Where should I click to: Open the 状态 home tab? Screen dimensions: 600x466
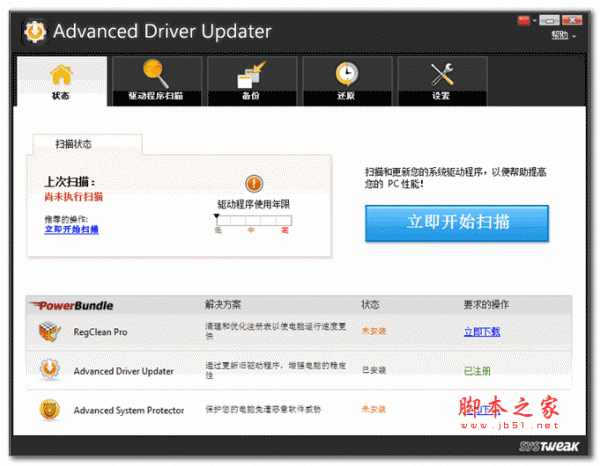pyautogui.click(x=62, y=81)
